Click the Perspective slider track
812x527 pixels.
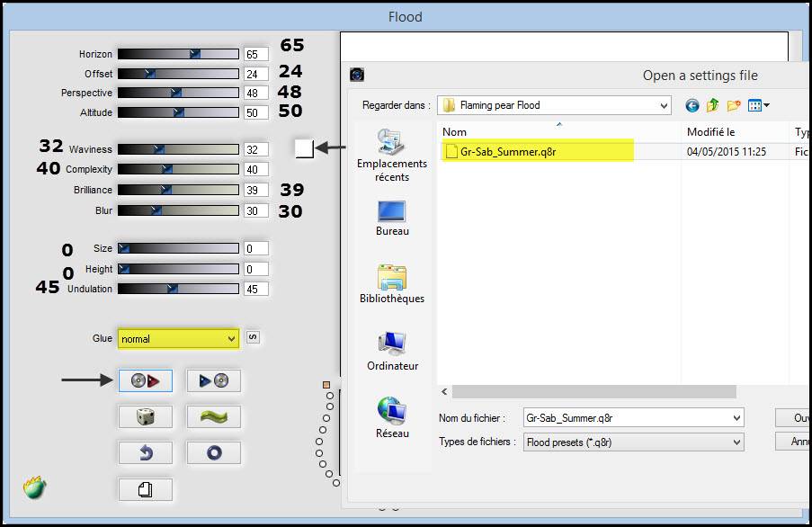coord(178,93)
